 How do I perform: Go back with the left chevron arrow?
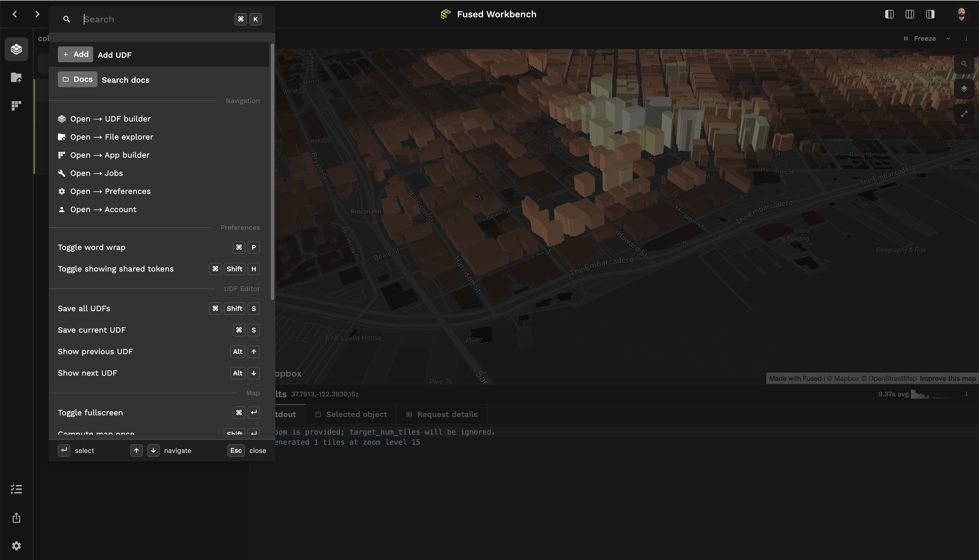(15, 14)
